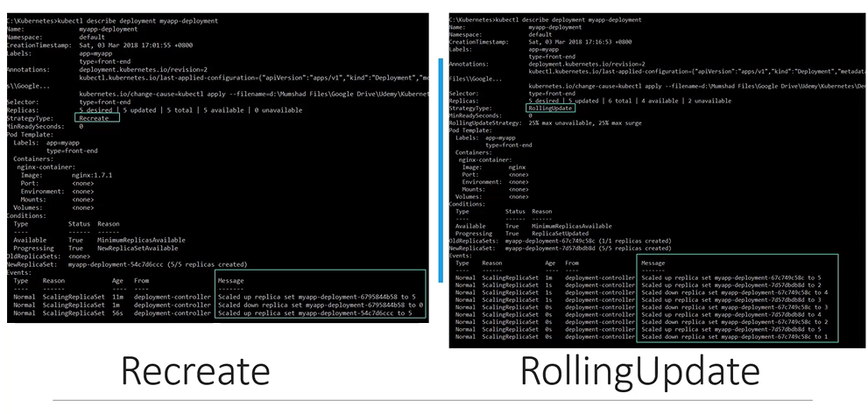Click the large RollingUpdate heading below right terminal
The width and height of the screenshot is (868, 414).
tap(639, 372)
